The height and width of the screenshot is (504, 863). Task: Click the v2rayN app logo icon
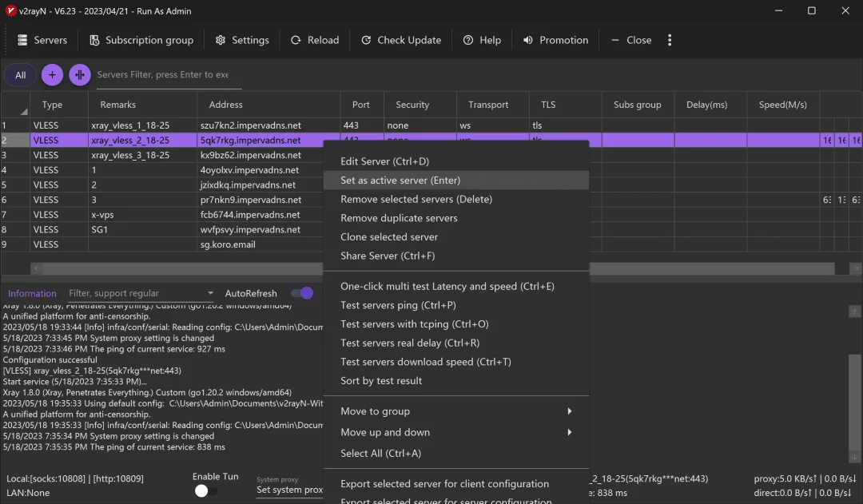click(x=10, y=10)
